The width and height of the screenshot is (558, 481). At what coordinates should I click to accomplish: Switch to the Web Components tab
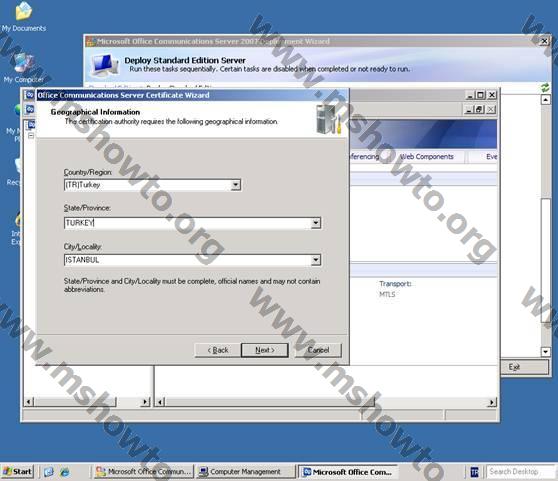(427, 157)
